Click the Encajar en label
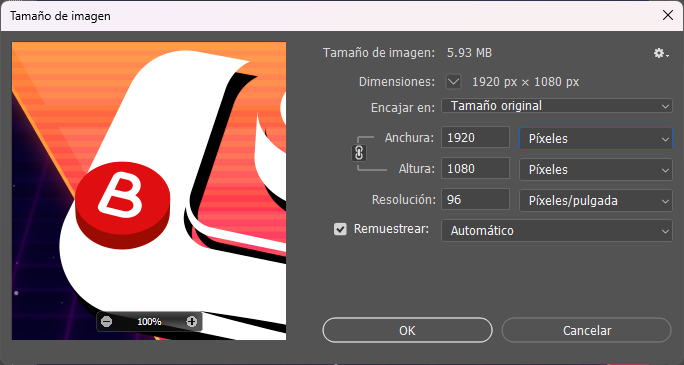The height and width of the screenshot is (365, 684). pos(403,107)
